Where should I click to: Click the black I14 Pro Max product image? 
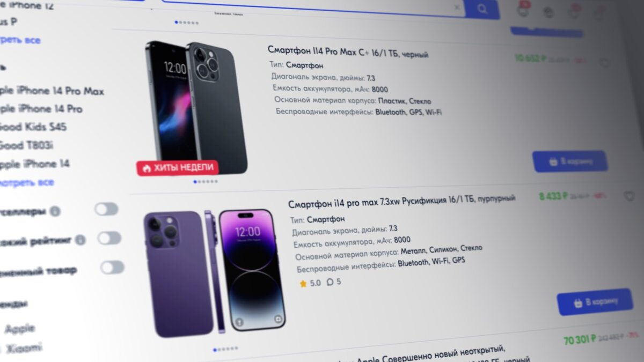tap(196, 107)
